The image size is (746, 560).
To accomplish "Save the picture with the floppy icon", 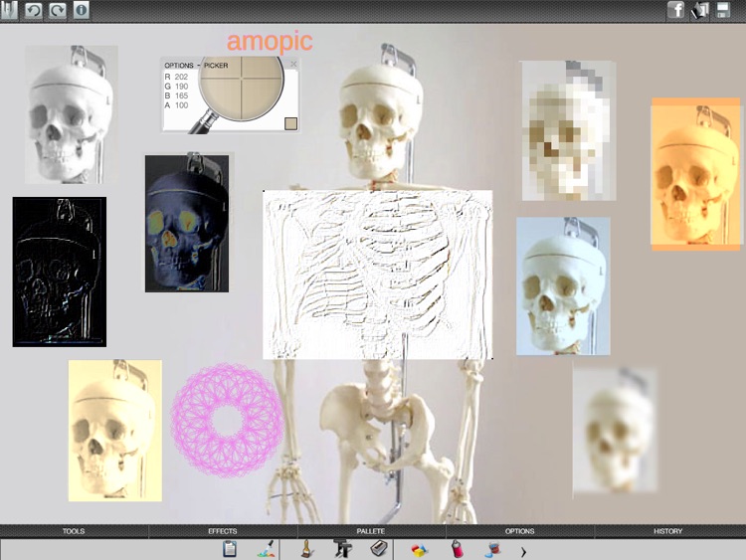I will pyautogui.click(x=723, y=10).
